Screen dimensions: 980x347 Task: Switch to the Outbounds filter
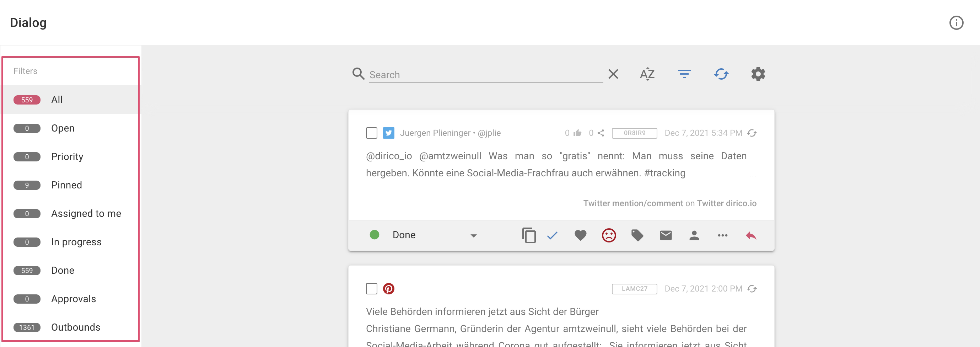[x=75, y=327]
